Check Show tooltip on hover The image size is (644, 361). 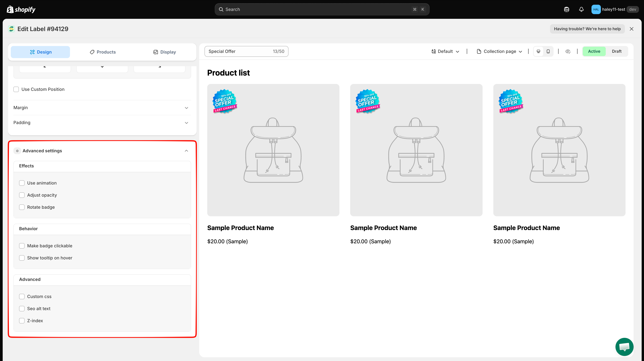click(22, 258)
